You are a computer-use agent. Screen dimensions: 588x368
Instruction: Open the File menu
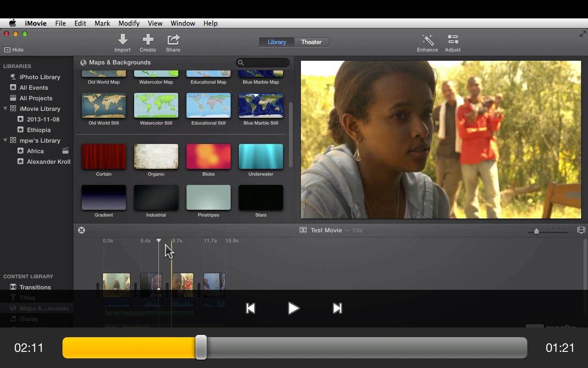[61, 23]
